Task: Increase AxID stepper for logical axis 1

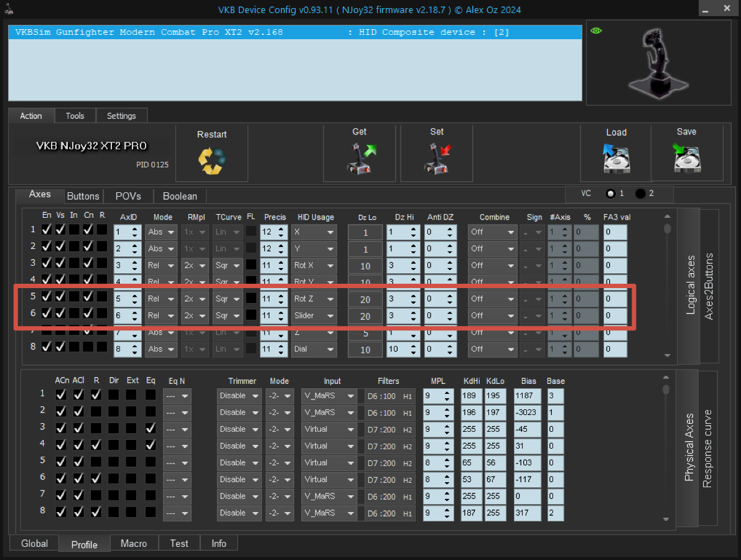Action: tap(135, 229)
